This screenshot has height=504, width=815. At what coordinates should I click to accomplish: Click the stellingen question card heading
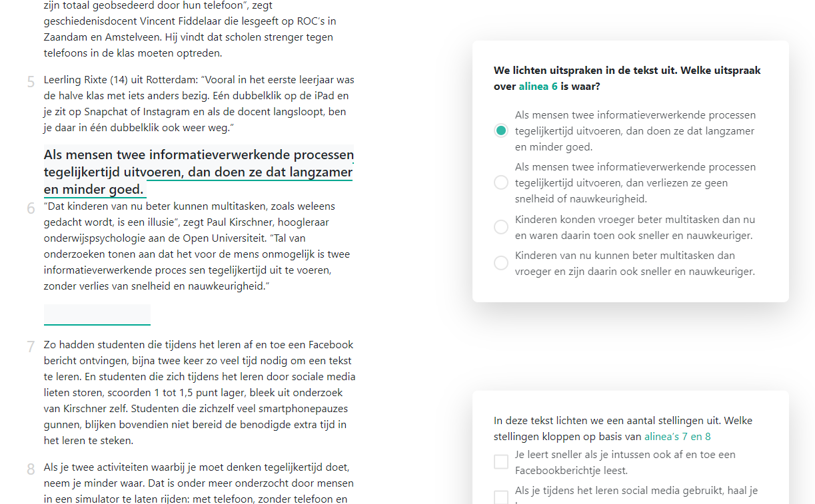click(x=622, y=428)
